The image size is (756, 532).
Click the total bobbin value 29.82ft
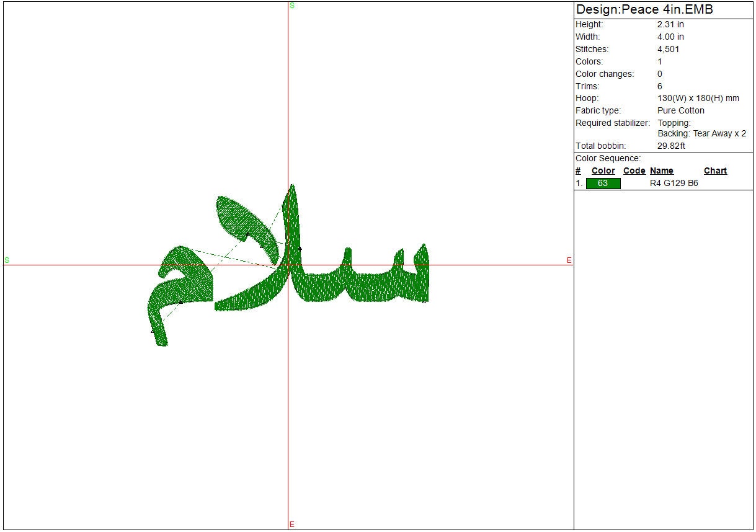point(671,146)
